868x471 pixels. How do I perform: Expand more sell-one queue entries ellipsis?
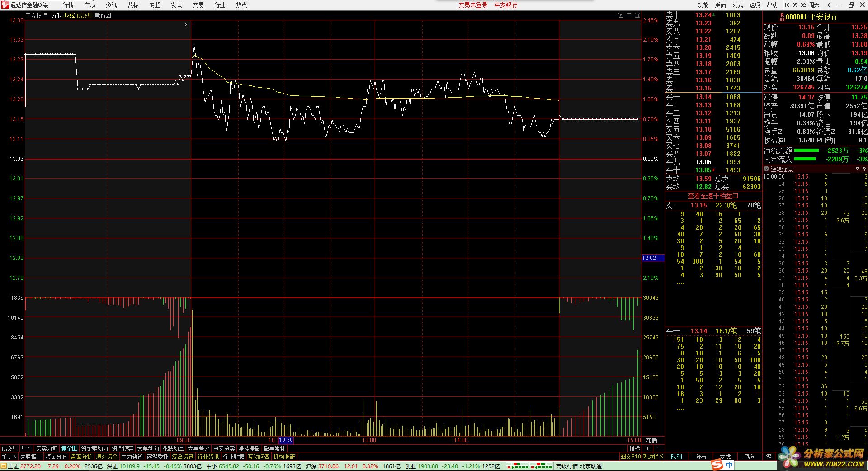680,283
